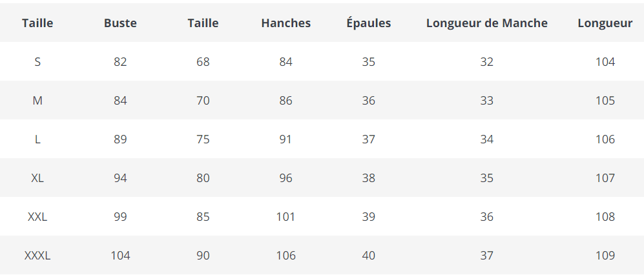
Task: Select the Épaules column header
Action: tap(368, 23)
